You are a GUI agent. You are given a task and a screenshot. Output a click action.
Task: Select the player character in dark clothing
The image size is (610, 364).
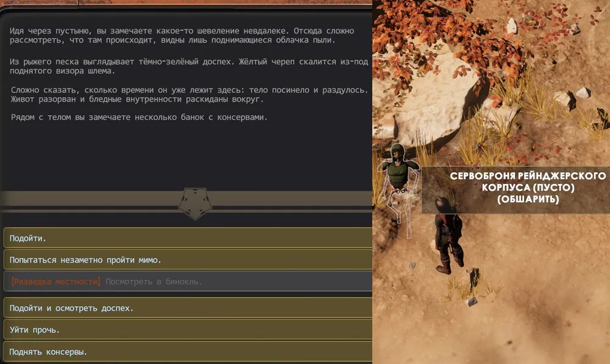(x=445, y=235)
